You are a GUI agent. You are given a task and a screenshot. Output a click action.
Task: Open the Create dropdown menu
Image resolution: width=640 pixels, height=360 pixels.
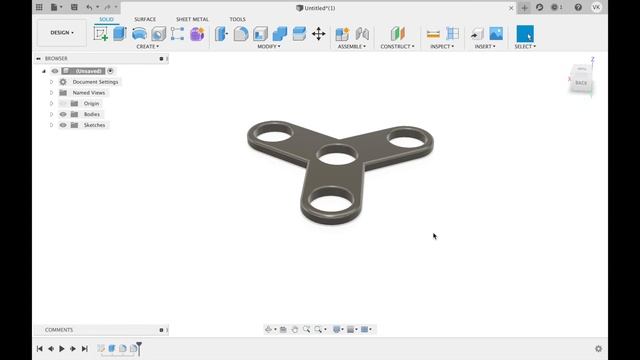[148, 47]
